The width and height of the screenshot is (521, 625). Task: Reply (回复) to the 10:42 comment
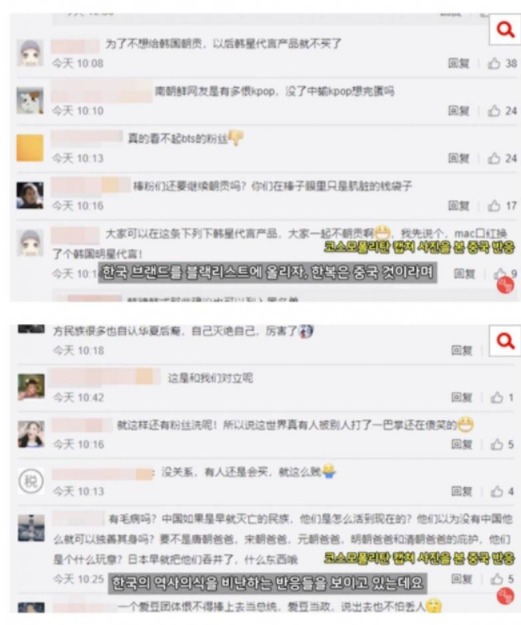462,397
